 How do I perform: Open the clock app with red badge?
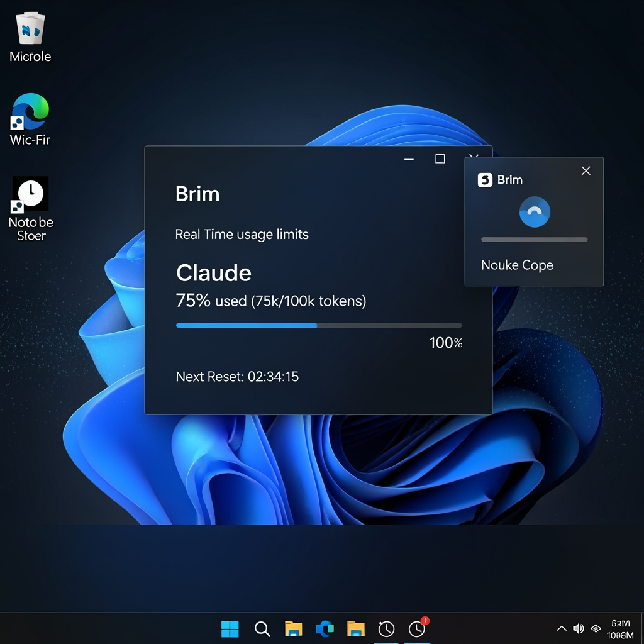point(418,628)
